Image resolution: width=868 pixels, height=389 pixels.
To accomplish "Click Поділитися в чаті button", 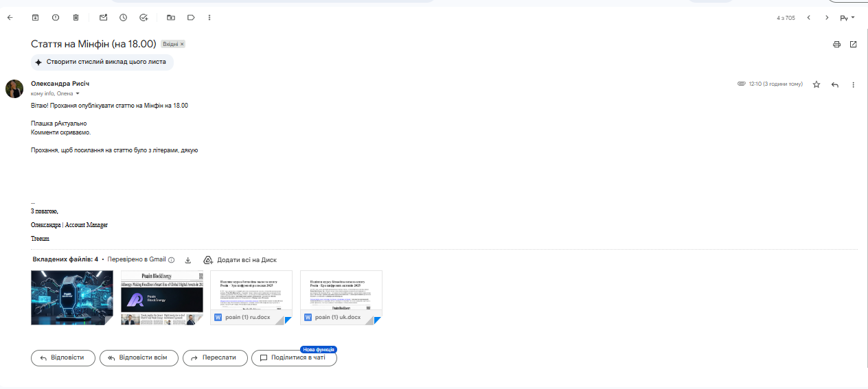I will point(294,357).
